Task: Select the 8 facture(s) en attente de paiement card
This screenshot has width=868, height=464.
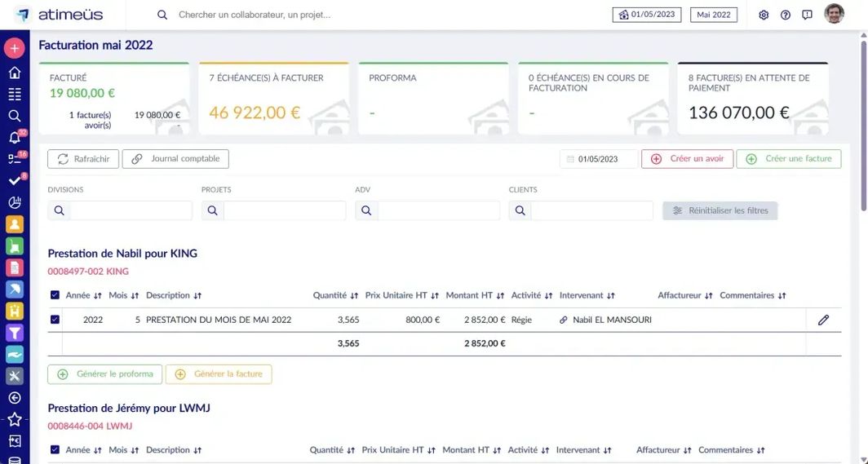Action: pyautogui.click(x=752, y=99)
